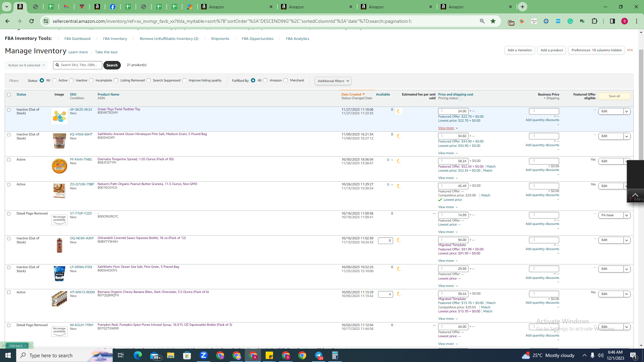Image resolution: width=644 pixels, height=362 pixels.
Task: Click the zoom magnifier icon in address bar
Action: [x=482, y=21]
